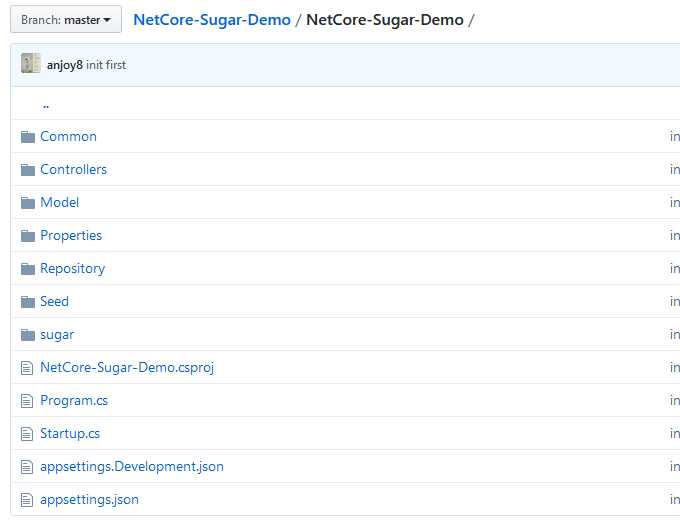The width and height of the screenshot is (680, 520).
Task: Open the Repository folder
Action: pyautogui.click(x=72, y=269)
